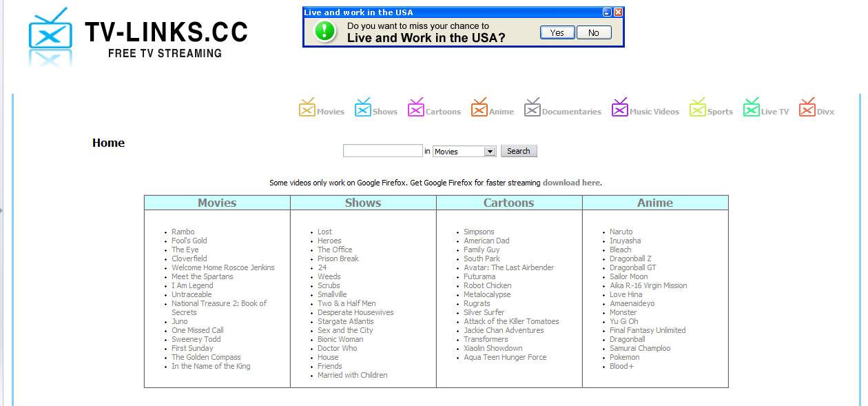Open the Anime column header link
Image resolution: width=868 pixels, height=406 pixels.
(655, 203)
